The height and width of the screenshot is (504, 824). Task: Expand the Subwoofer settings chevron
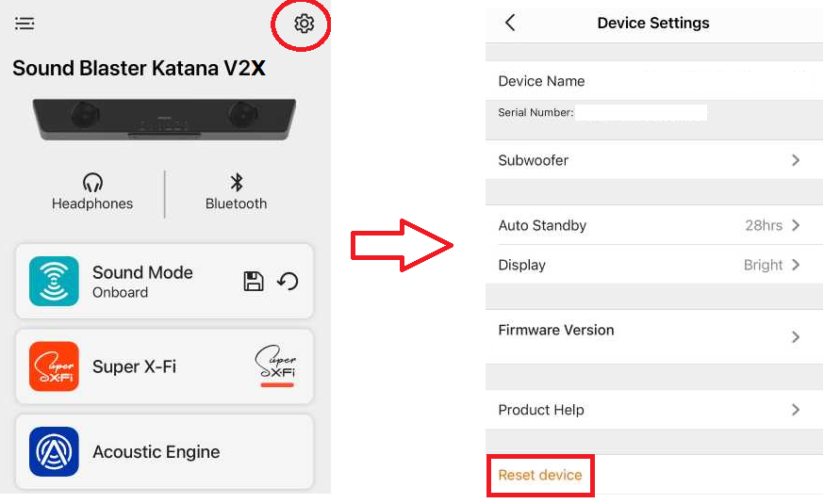(795, 160)
